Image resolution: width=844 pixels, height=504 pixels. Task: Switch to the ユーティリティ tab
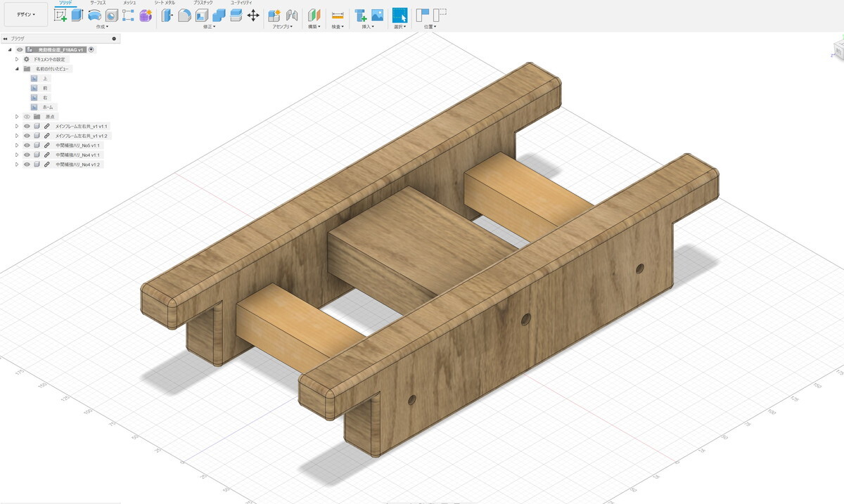coord(241,3)
